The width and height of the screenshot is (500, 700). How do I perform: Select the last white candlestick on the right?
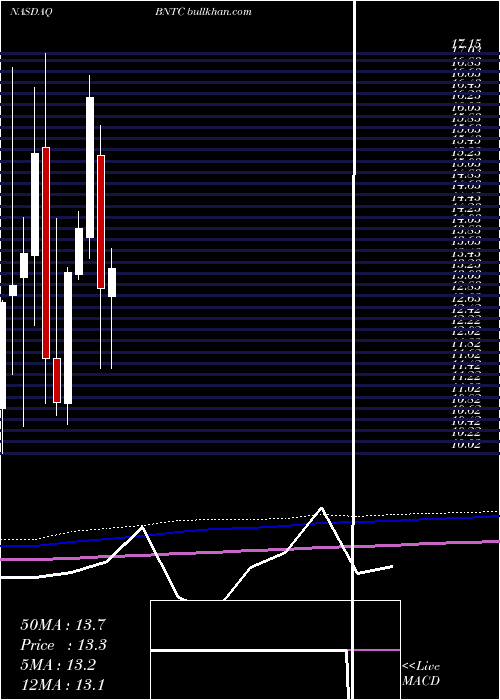[x=112, y=282]
